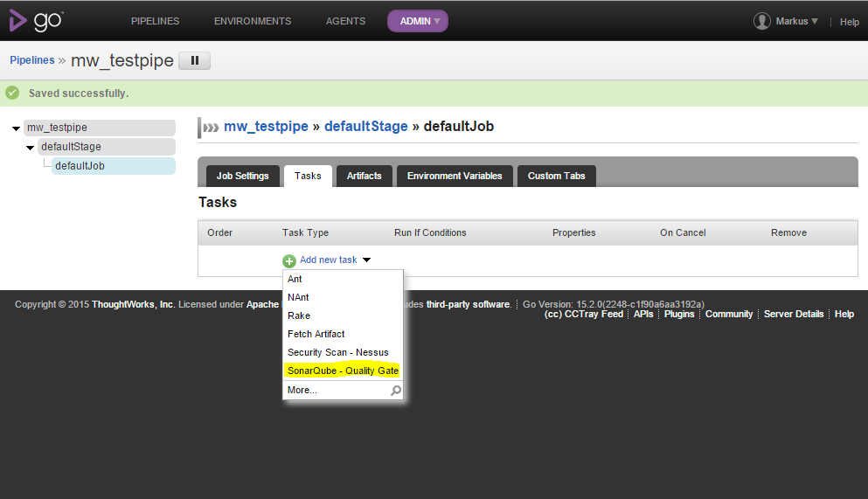Screen dimensions: 868x499
Task: Open the Admin dropdown menu
Action: point(418,21)
